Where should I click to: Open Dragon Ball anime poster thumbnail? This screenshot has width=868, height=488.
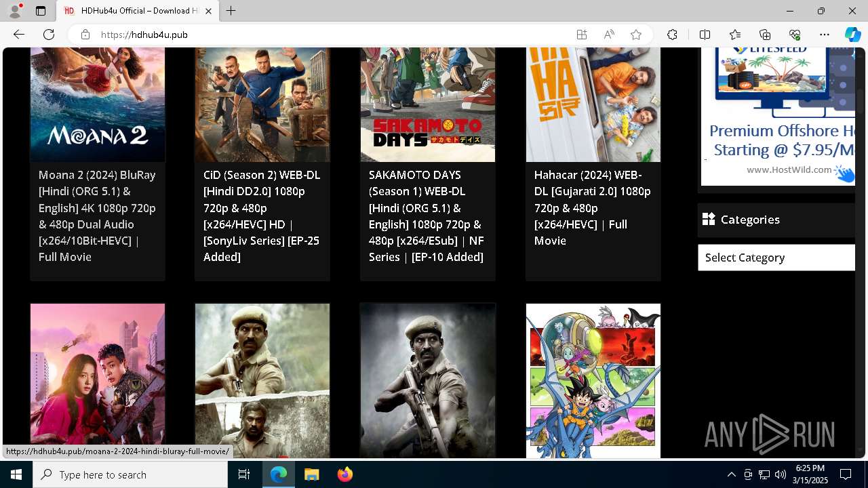(593, 381)
